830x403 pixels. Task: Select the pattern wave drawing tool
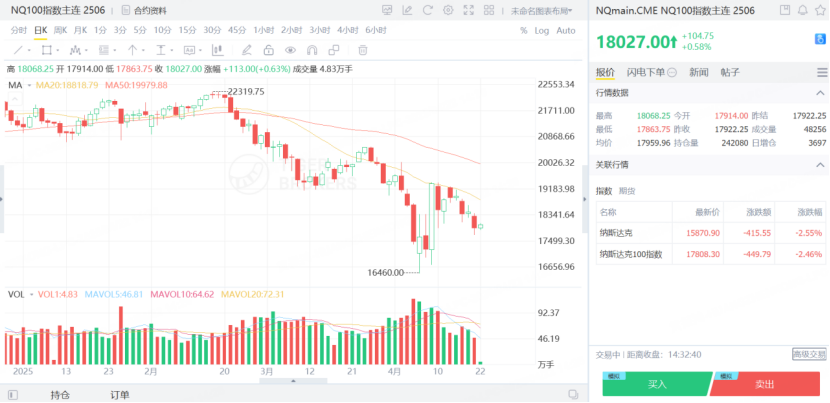pos(75,50)
